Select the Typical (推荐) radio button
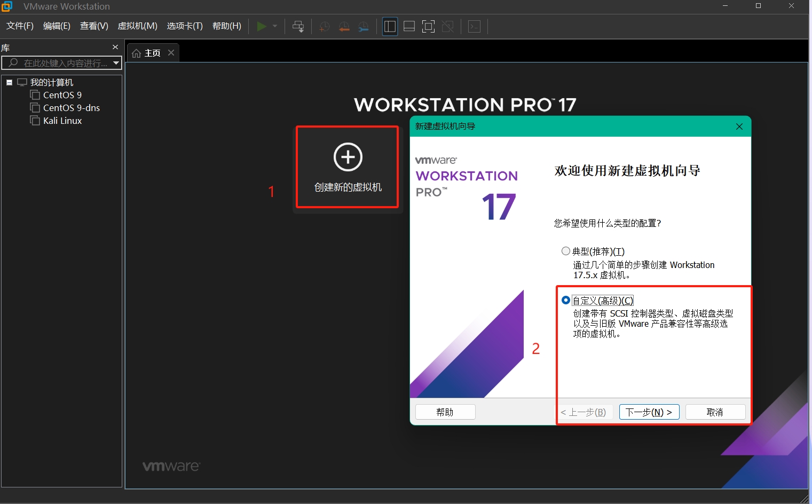 click(x=566, y=251)
